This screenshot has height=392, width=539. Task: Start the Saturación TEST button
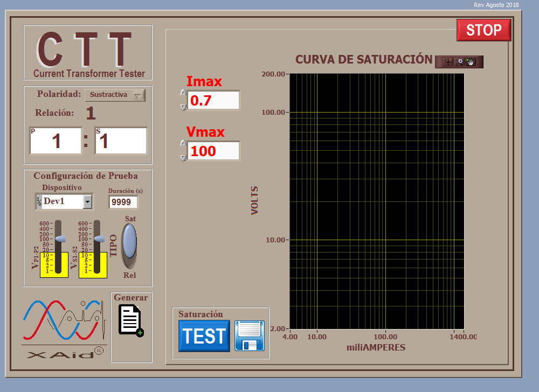click(x=204, y=336)
